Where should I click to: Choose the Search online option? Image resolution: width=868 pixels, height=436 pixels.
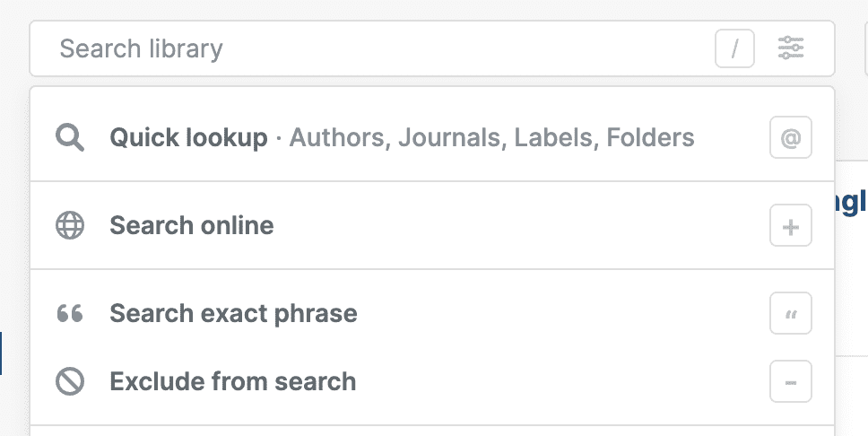pos(192,225)
